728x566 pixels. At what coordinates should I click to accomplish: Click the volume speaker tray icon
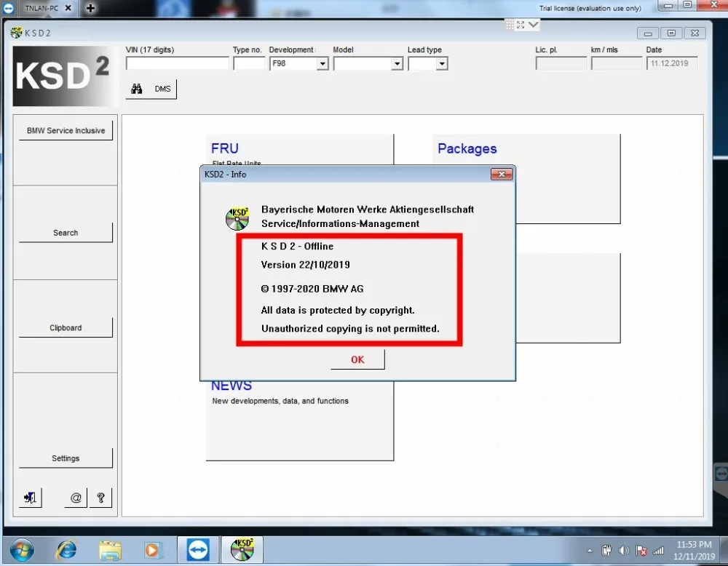coord(624,551)
